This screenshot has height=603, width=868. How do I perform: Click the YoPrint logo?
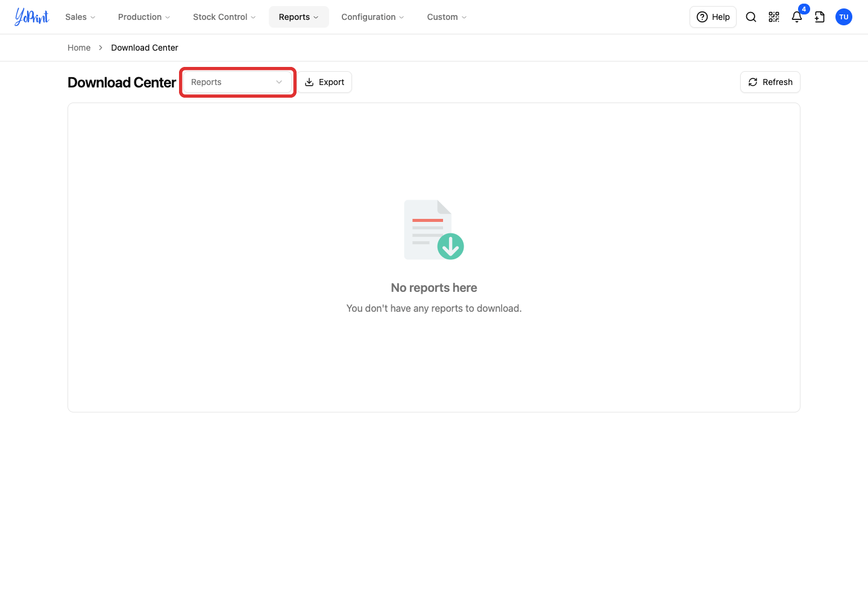[x=32, y=17]
